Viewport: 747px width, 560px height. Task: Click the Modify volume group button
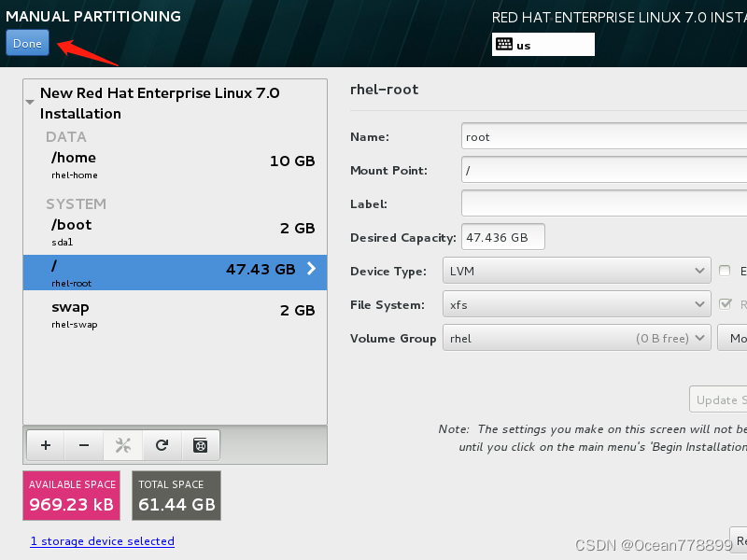(x=733, y=338)
